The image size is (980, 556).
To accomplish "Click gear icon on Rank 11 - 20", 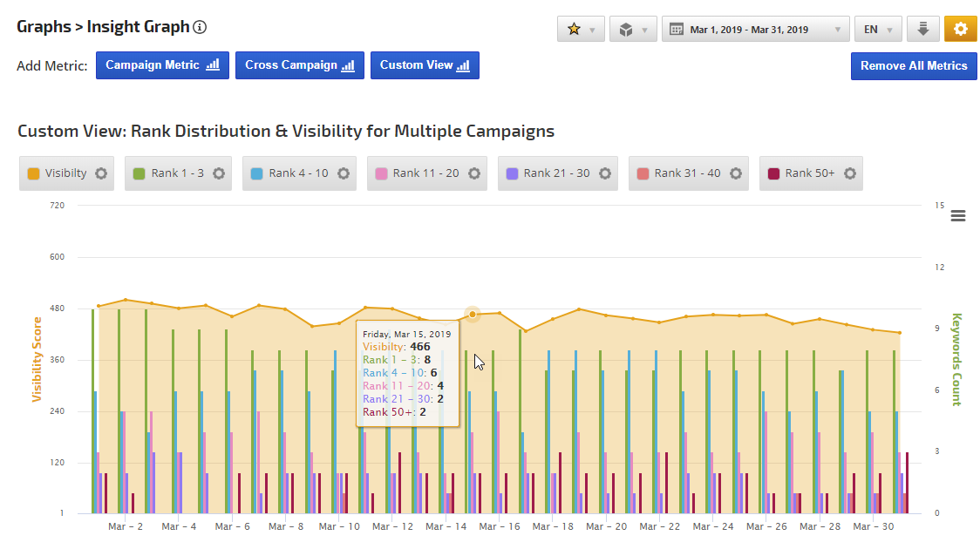I will (474, 173).
